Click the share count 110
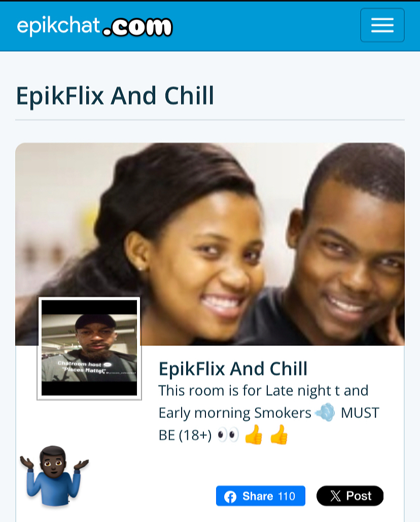This screenshot has width=420, height=522. point(287,496)
